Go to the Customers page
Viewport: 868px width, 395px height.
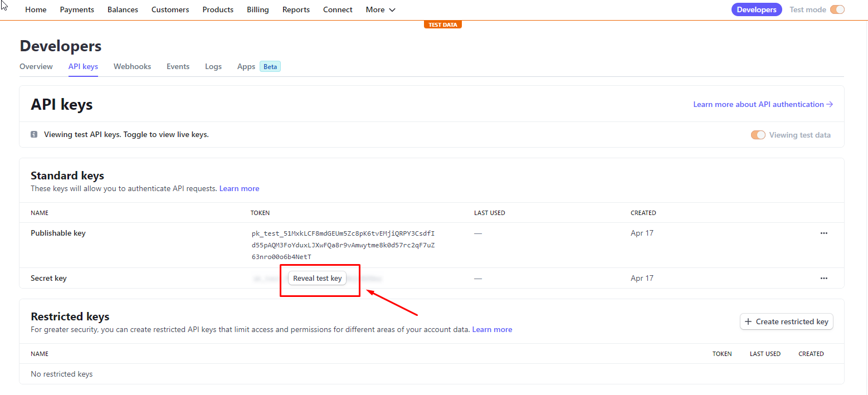[x=170, y=9]
